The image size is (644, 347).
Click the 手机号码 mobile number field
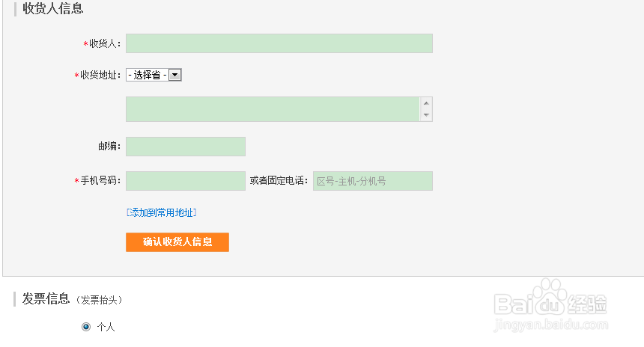point(185,181)
